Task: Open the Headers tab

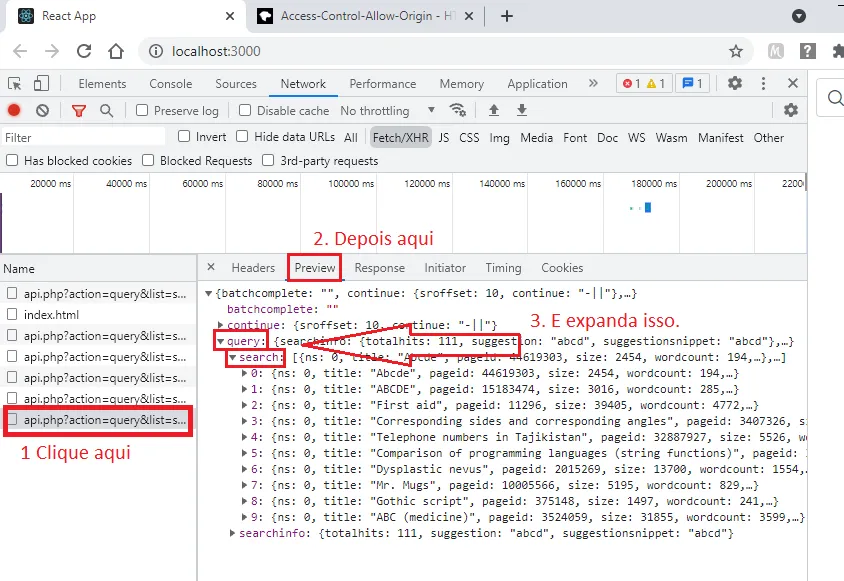Action: pyautogui.click(x=253, y=268)
